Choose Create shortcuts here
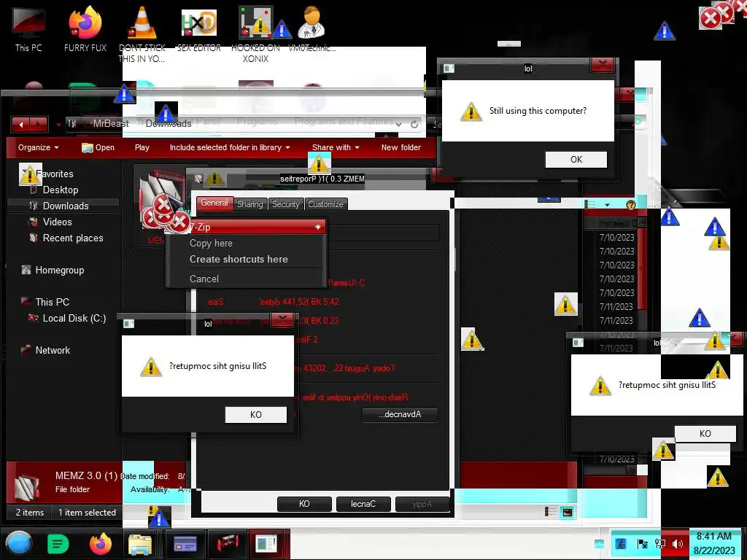The height and width of the screenshot is (560, 747). [x=239, y=259]
